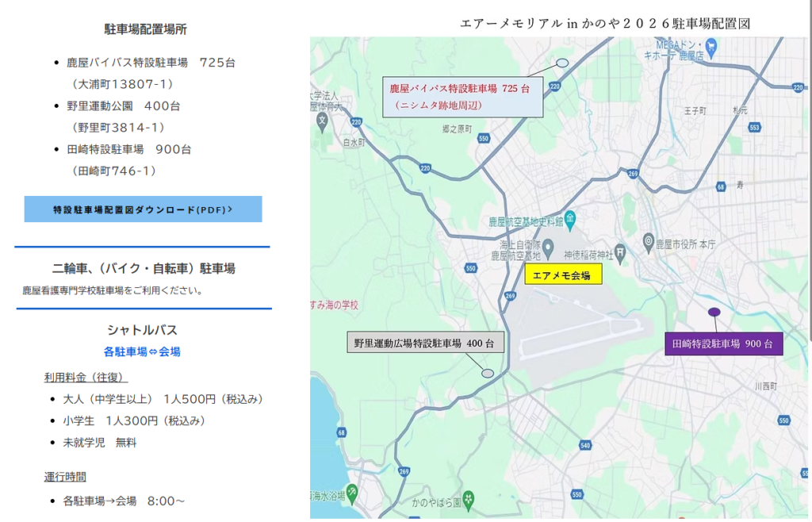Click the 鹿屋市役所 本庁 city hall pin
The width and height of the screenshot is (812, 522).
649,241
